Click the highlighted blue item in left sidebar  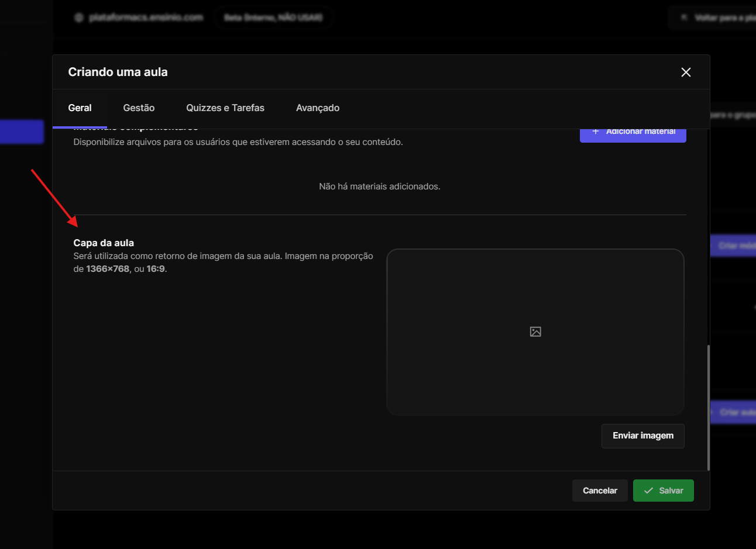[22, 132]
